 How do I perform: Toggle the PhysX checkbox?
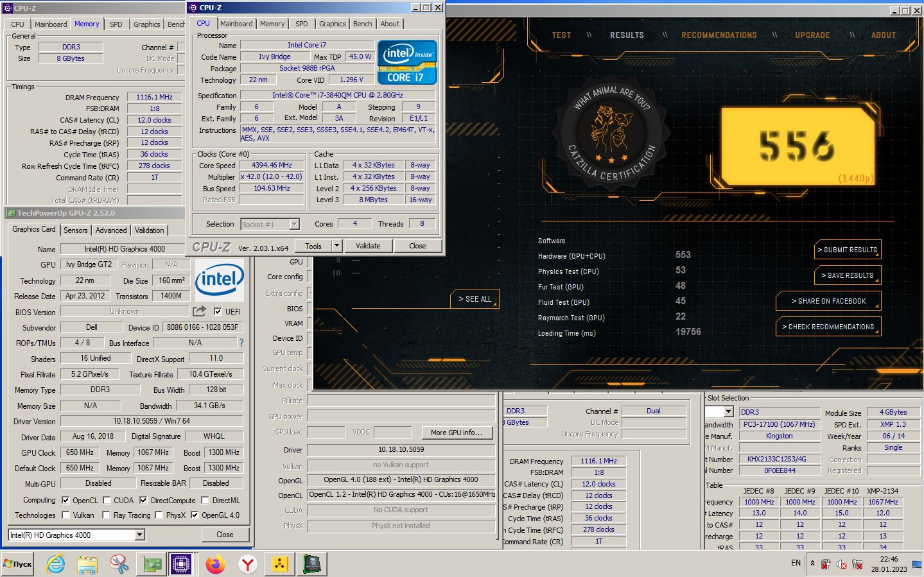click(159, 515)
